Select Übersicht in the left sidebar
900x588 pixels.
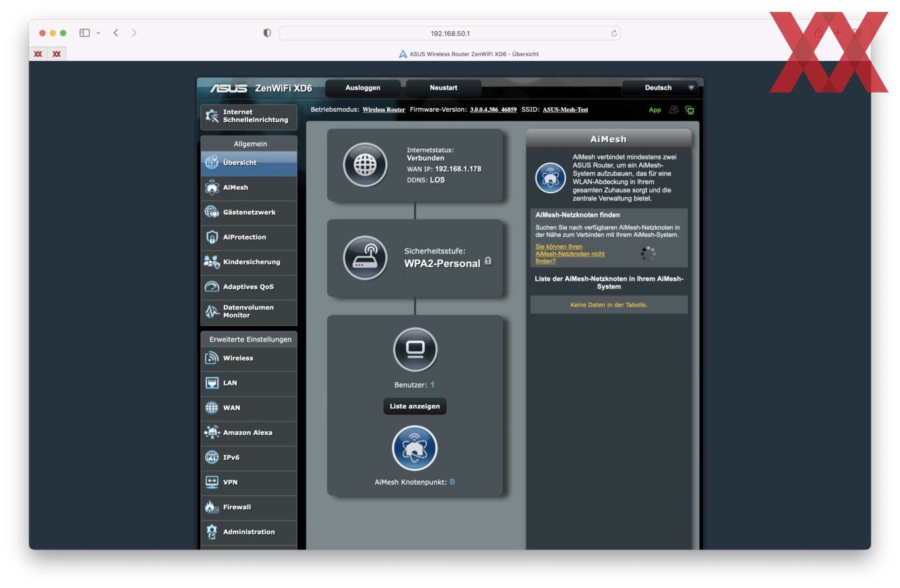249,163
